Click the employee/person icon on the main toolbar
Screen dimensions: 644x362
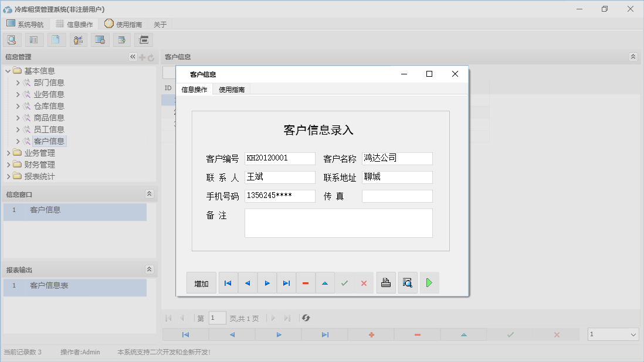point(78,39)
